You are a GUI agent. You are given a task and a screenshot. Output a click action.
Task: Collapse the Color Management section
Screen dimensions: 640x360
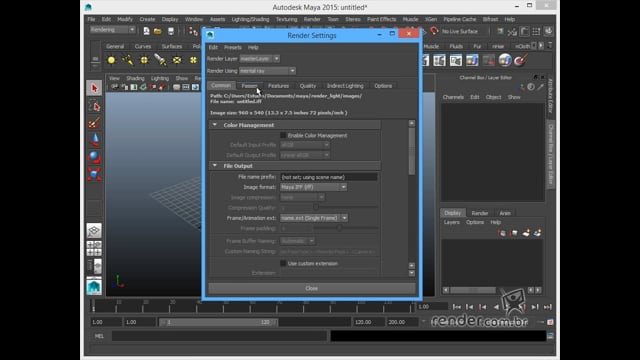tap(215, 125)
